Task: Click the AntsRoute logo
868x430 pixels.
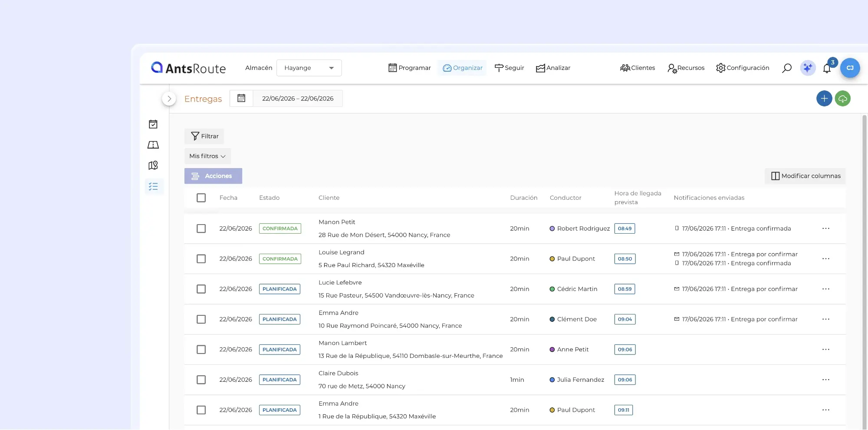Action: [188, 68]
